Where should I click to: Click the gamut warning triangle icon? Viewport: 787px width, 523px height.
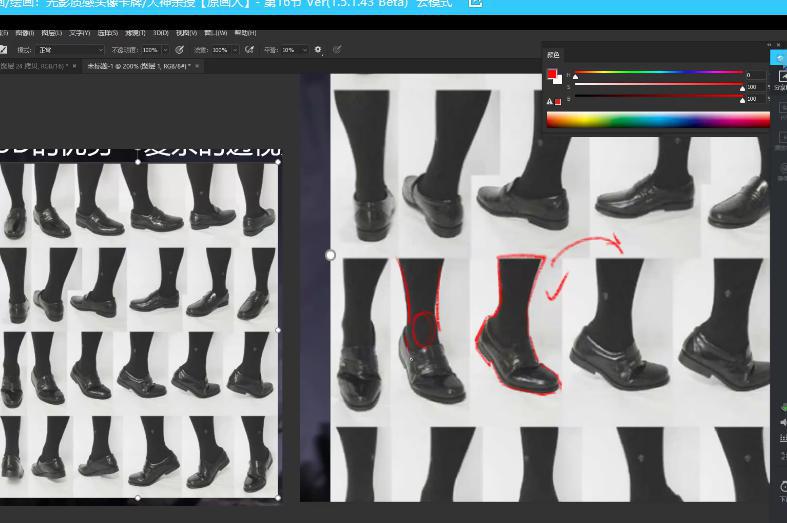coord(550,102)
